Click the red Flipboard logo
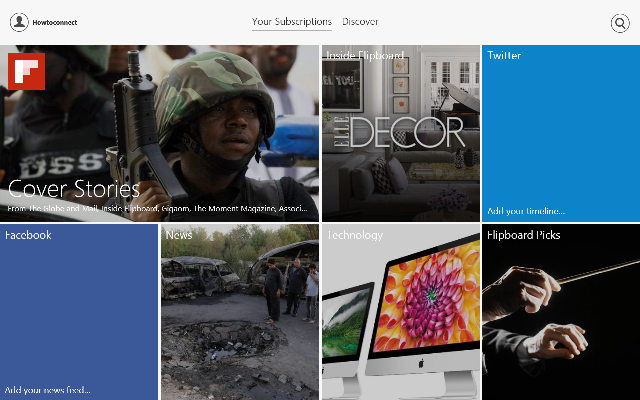The width and height of the screenshot is (640, 400). [x=27, y=71]
